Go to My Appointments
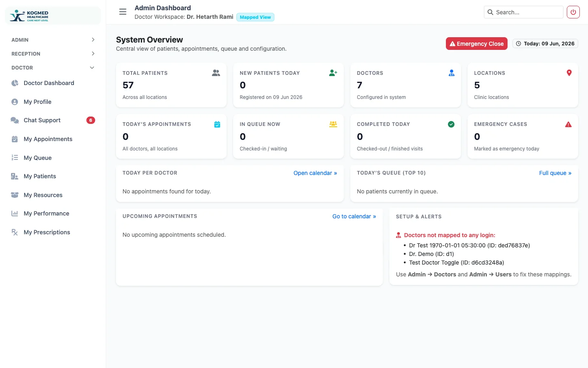The height and width of the screenshot is (368, 588). point(53,139)
